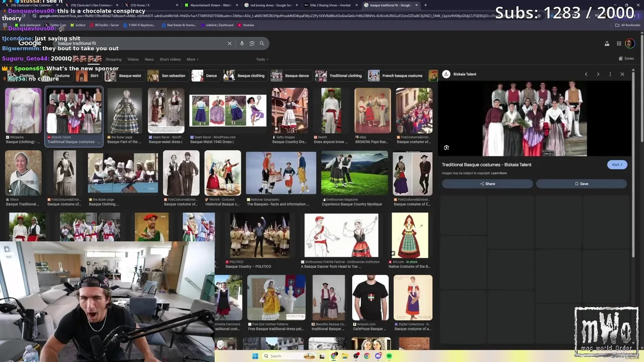Open Google Chrome from the taskbar
The width and height of the screenshot is (644, 362).
367,356
